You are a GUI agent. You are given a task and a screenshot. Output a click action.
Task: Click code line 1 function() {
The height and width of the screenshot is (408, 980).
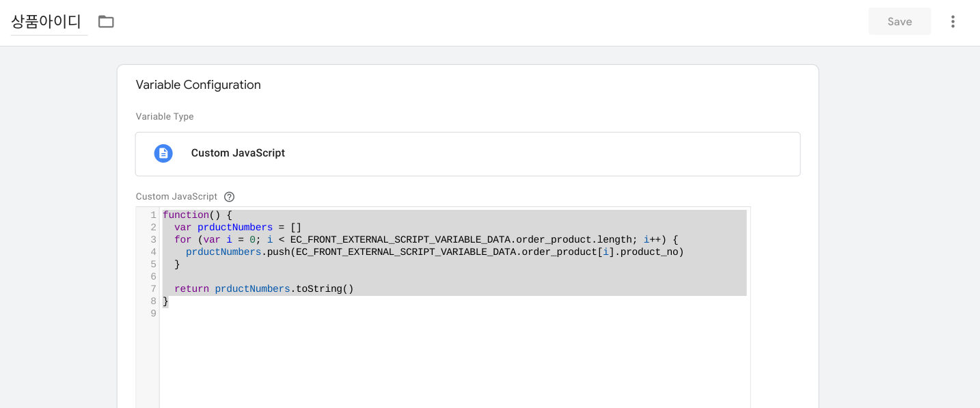coord(198,215)
